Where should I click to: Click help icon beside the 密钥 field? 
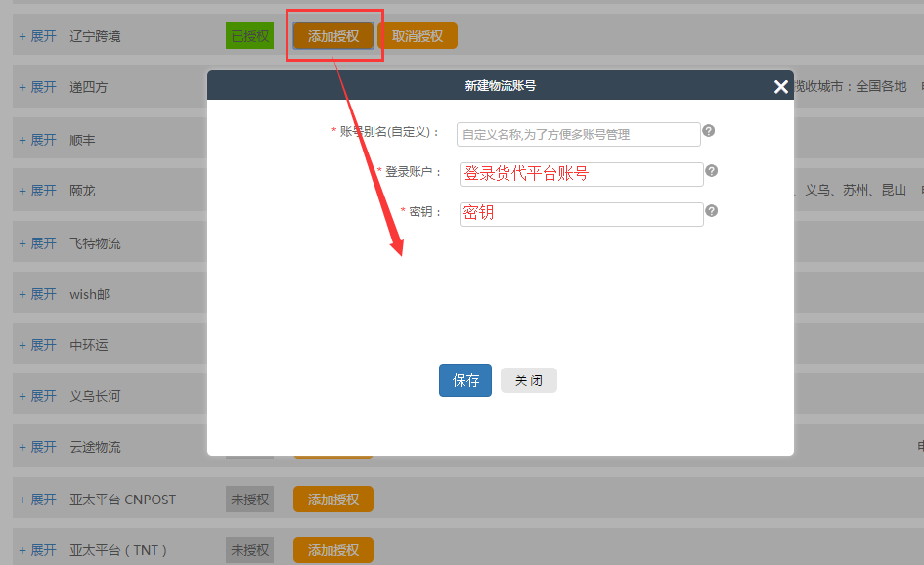pyautogui.click(x=712, y=210)
